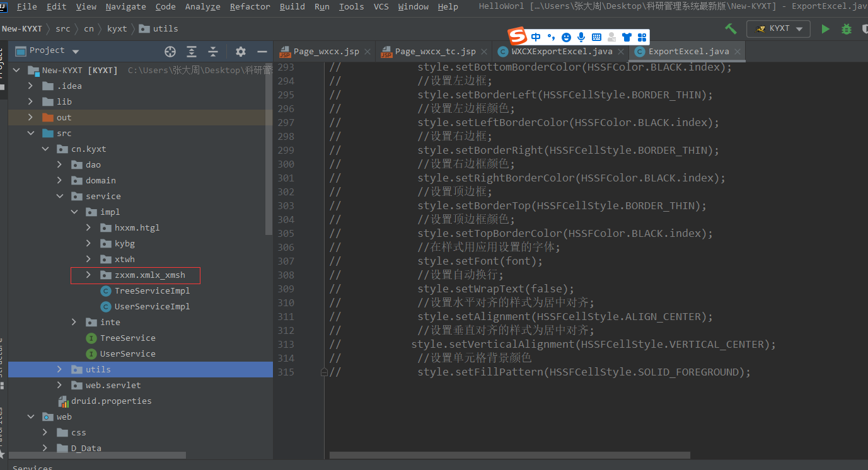Collapse the New-KYXT project root node
Viewport: 868px width, 470px height.
click(17, 70)
